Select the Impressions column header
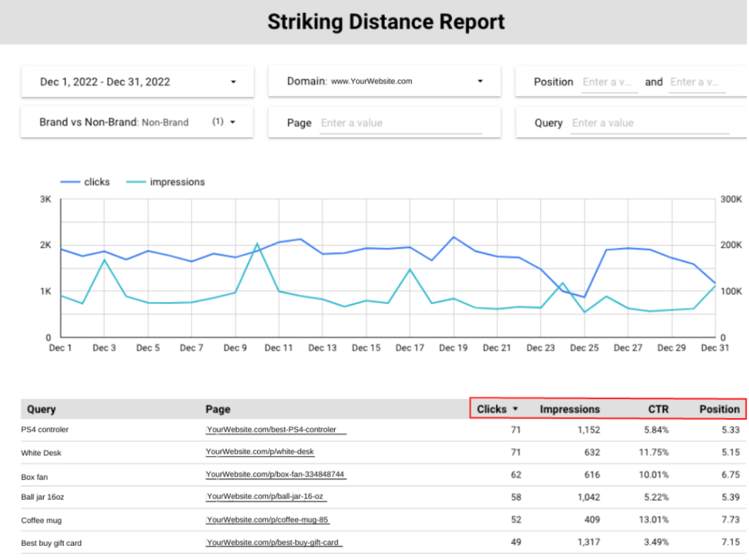 click(x=570, y=409)
